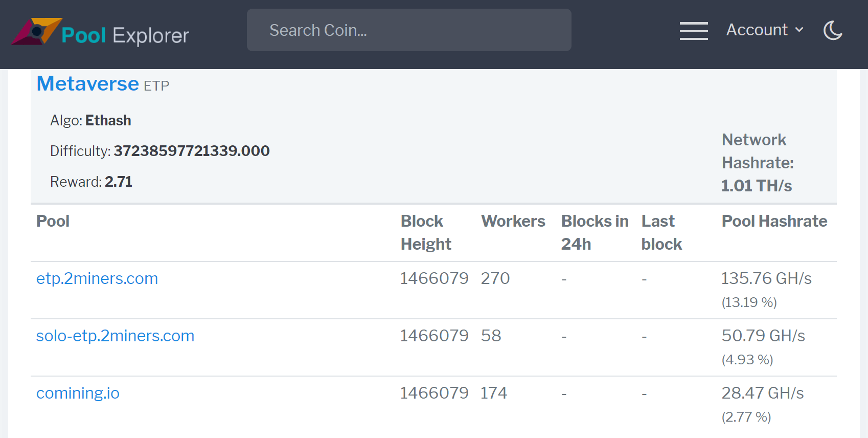This screenshot has height=438, width=868.
Task: Visit the solo-etp.2miners.com pool
Action: click(x=115, y=336)
